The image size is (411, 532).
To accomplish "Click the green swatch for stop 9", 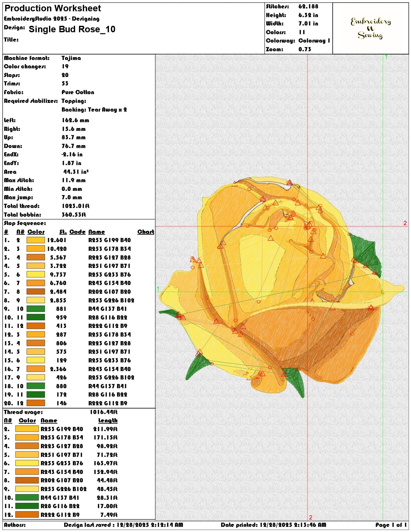I will (x=35, y=309).
